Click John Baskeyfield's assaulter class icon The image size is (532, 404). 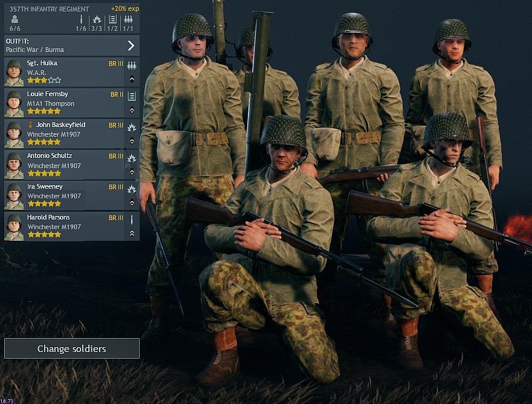coord(132,128)
